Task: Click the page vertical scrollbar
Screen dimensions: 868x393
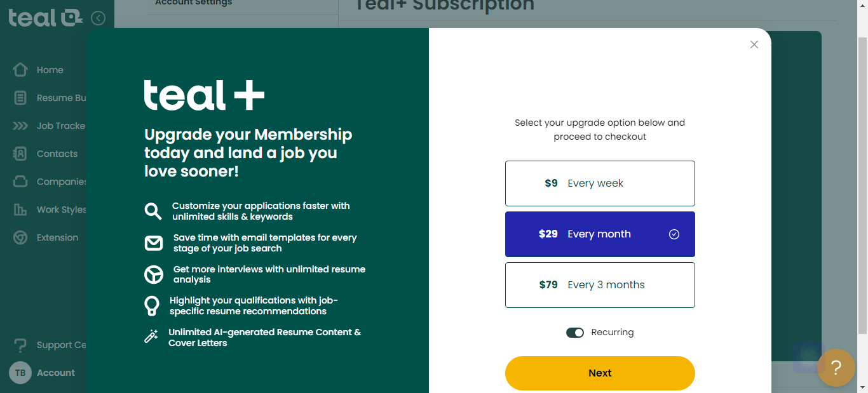Action: pos(862,184)
